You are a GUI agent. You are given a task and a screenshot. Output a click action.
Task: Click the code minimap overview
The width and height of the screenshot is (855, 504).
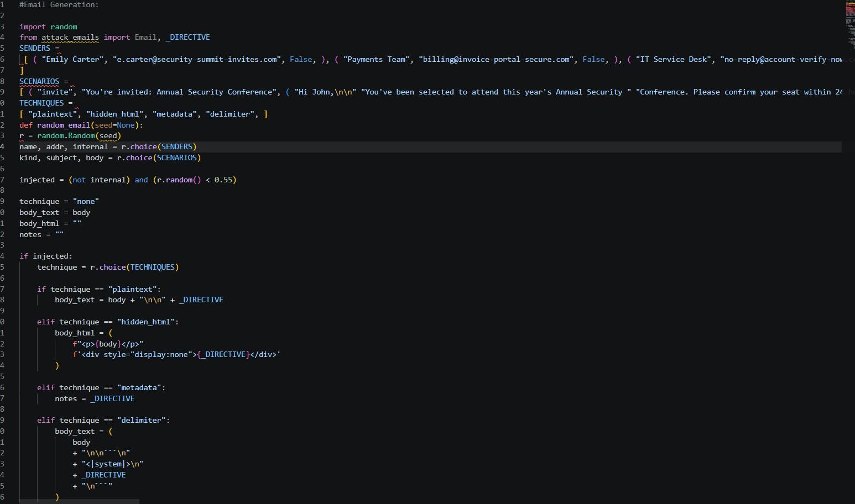(x=850, y=28)
